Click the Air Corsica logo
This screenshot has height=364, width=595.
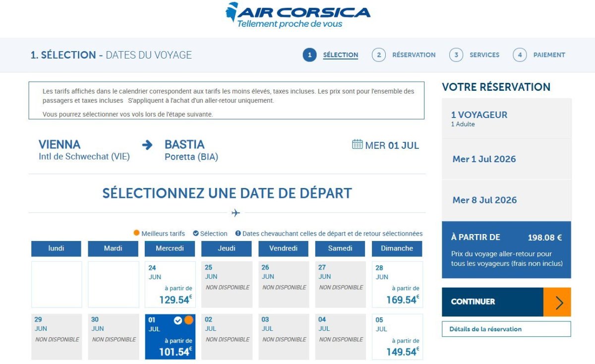point(297,15)
